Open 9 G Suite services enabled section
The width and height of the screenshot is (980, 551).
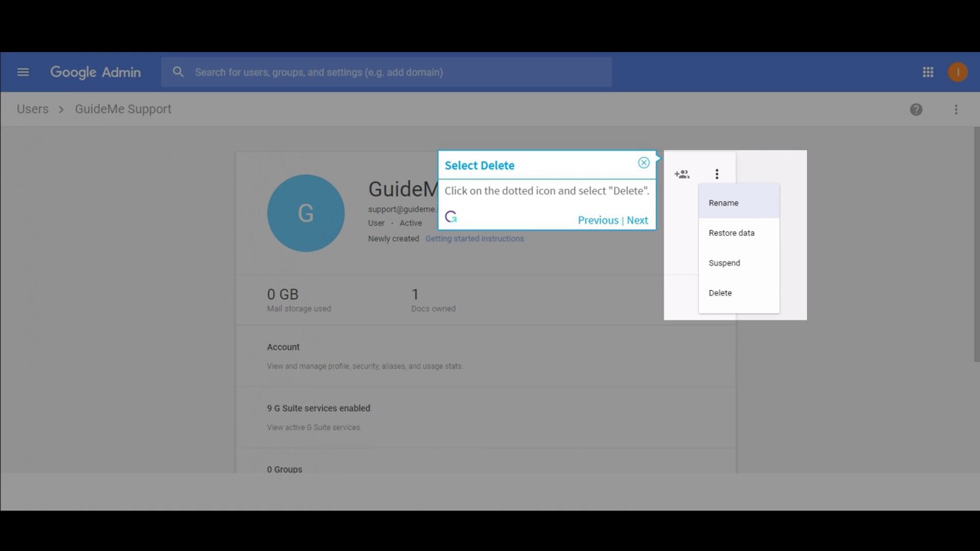[x=485, y=417]
